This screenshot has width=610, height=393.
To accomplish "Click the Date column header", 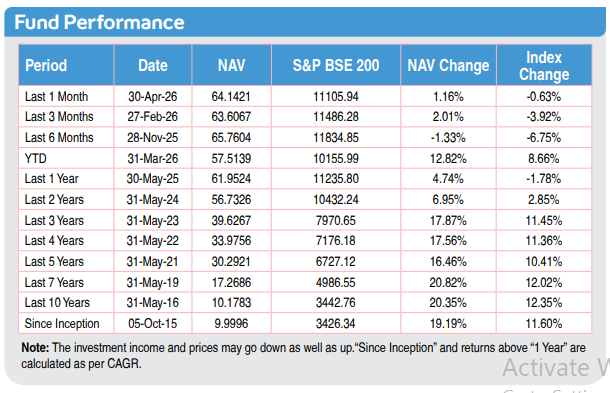I will coord(153,65).
